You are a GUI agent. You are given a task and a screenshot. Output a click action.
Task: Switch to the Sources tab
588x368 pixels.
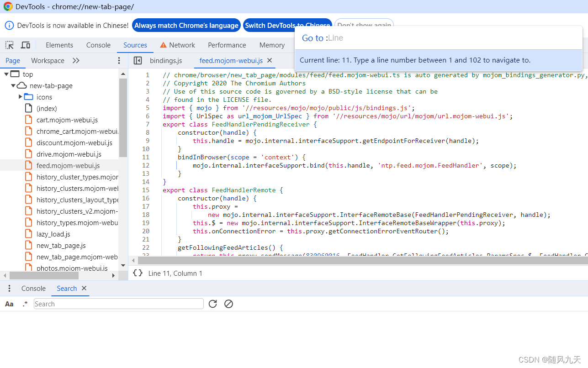(135, 45)
